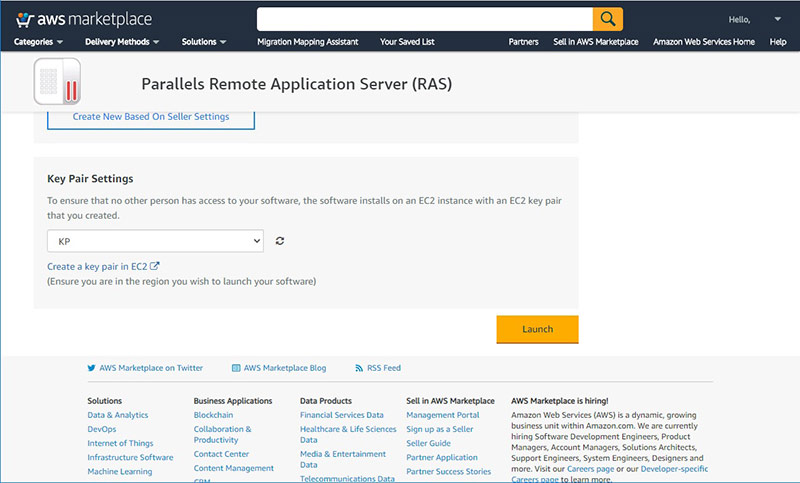Image resolution: width=800 pixels, height=483 pixels.
Task: Open Partner Success Stories link
Action: 448,472
